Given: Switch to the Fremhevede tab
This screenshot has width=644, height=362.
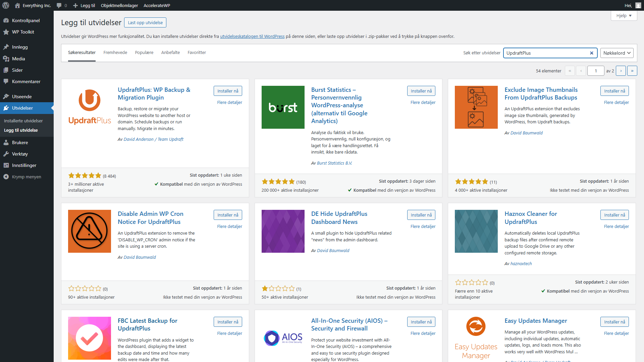Looking at the screenshot, I should (x=115, y=53).
